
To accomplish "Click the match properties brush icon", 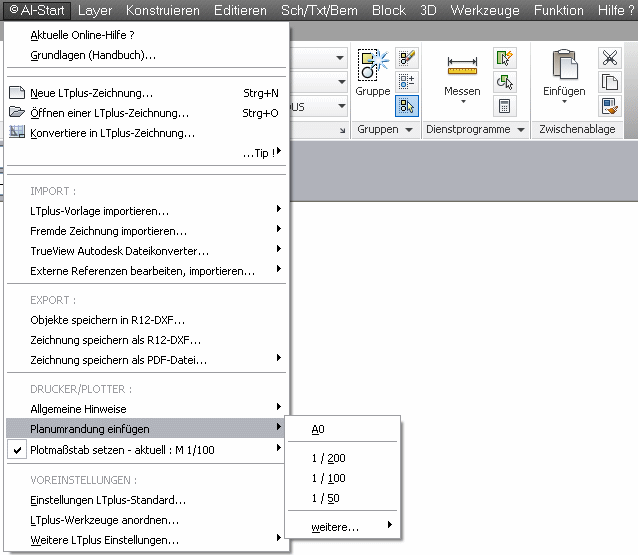I will [610, 106].
